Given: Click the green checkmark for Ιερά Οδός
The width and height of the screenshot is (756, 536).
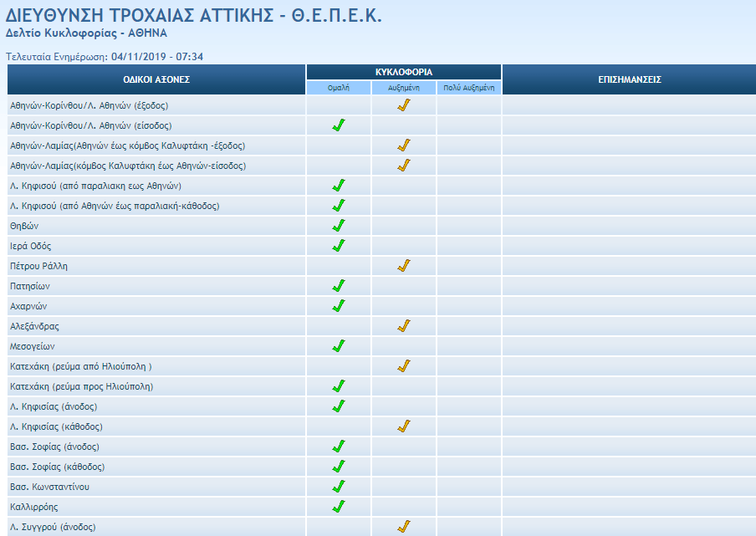Looking at the screenshot, I should [x=339, y=246].
